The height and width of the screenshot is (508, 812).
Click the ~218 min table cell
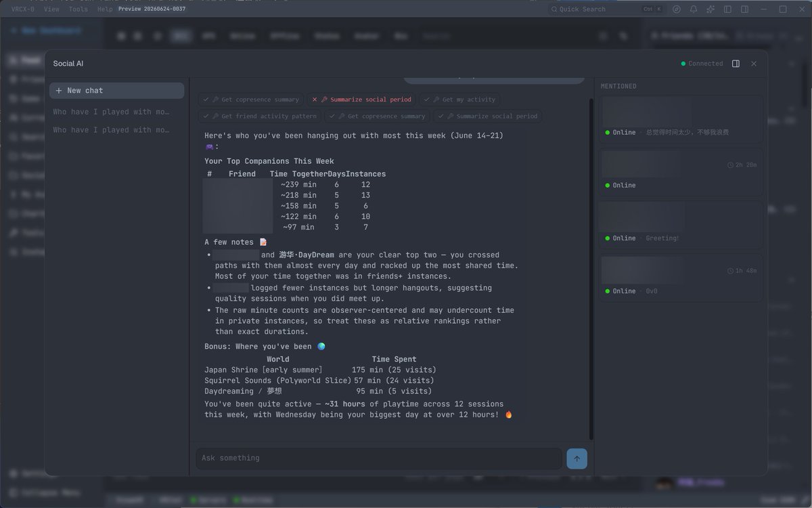click(299, 195)
